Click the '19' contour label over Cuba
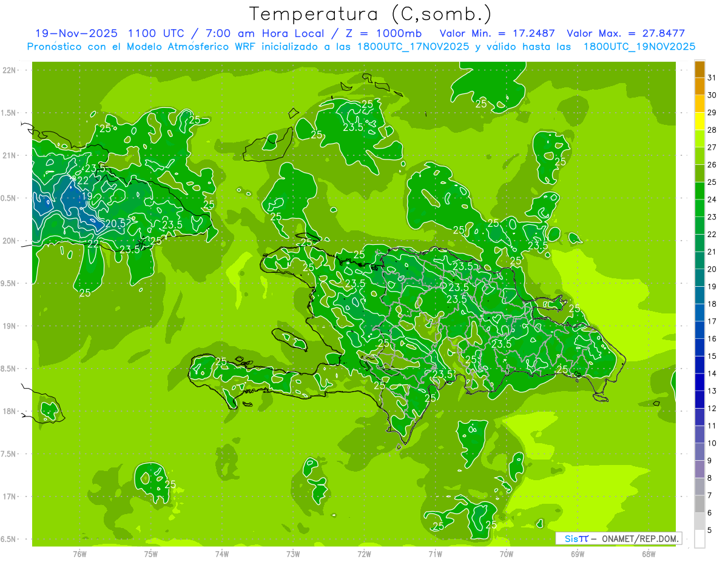Viewport: 728px width, 562px height. (87, 196)
